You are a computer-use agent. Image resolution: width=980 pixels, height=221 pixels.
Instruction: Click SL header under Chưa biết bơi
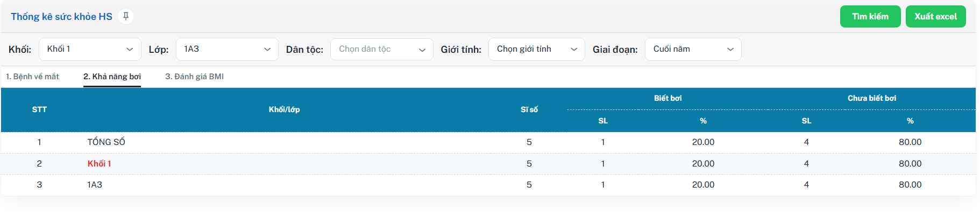coord(806,121)
